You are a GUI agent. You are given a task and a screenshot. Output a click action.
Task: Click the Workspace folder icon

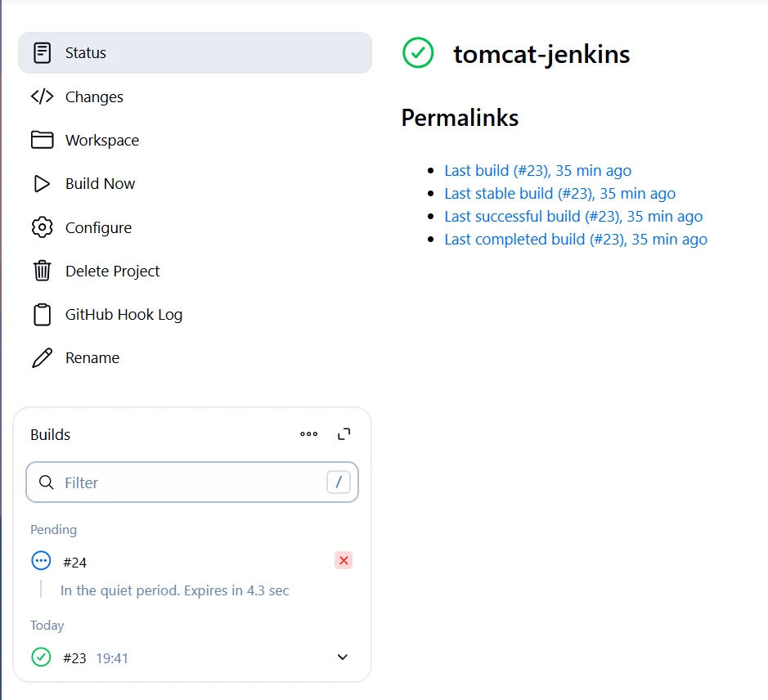[x=43, y=140]
